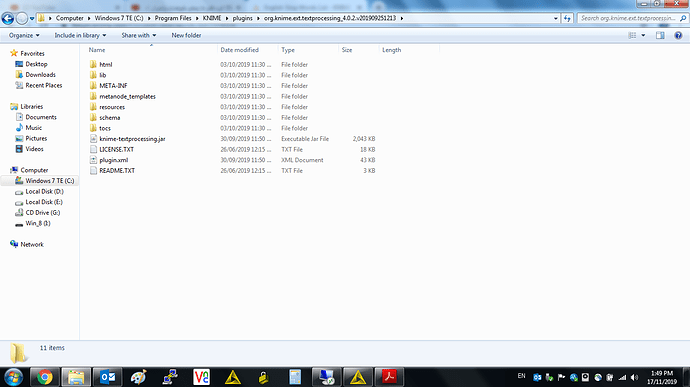The width and height of the screenshot is (690, 387).
Task: Select the README.TXT file
Action: coord(117,170)
